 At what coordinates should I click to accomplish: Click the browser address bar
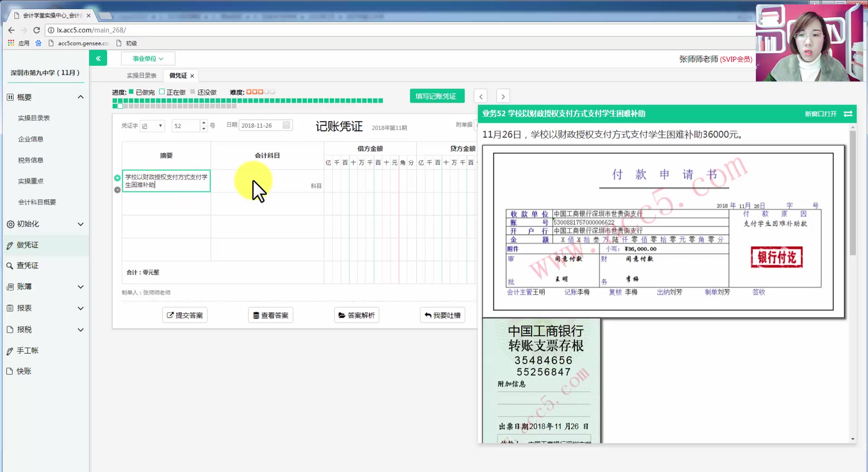tap(399, 30)
